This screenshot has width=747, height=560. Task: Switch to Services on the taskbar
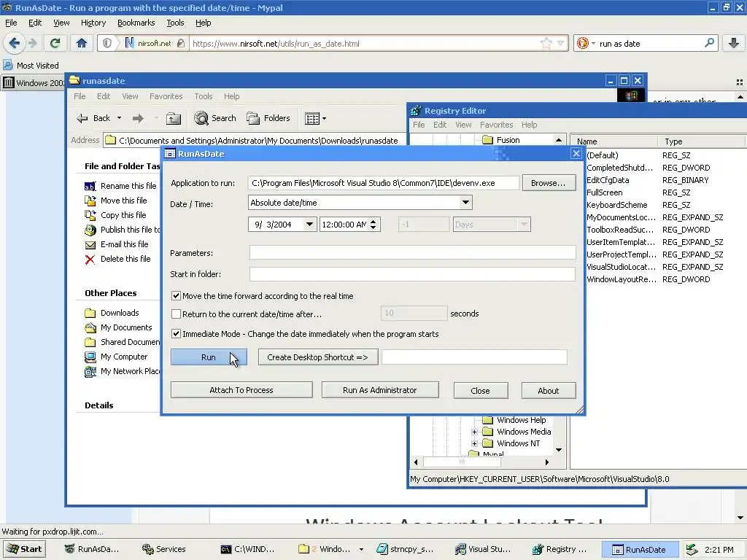164,549
